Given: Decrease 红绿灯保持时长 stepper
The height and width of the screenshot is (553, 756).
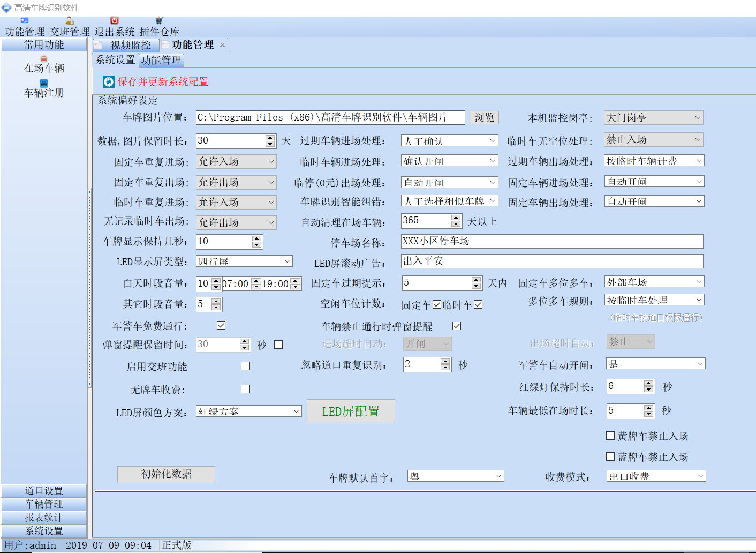Looking at the screenshot, I should tap(649, 389).
